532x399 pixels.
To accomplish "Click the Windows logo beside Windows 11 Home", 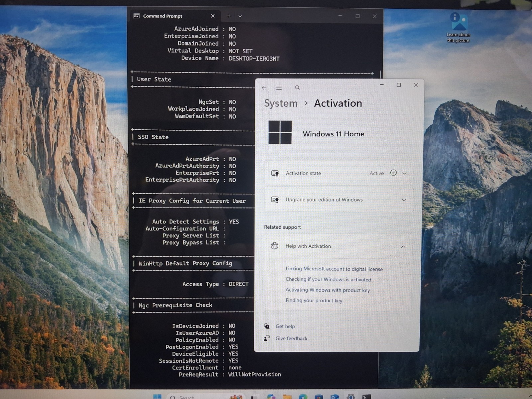I will 280,132.
